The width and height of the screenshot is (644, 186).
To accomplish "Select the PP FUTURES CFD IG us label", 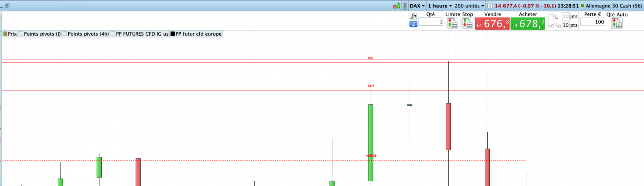I will [142, 34].
